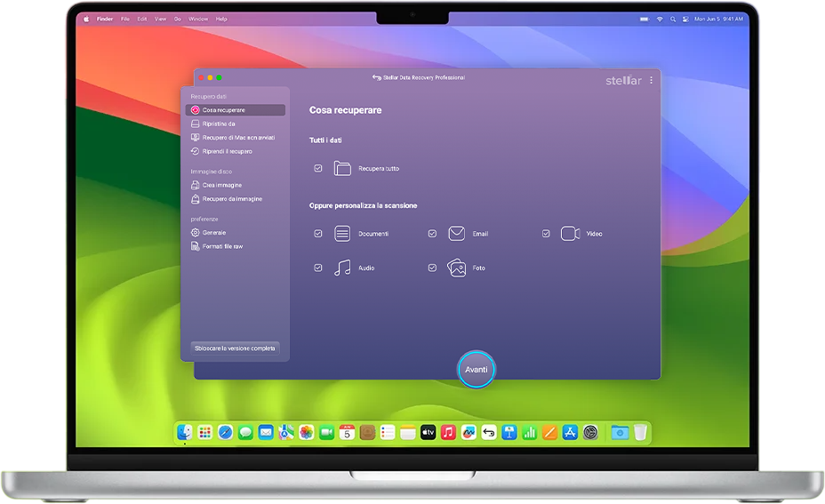Click the Video camera icon

[x=571, y=234]
